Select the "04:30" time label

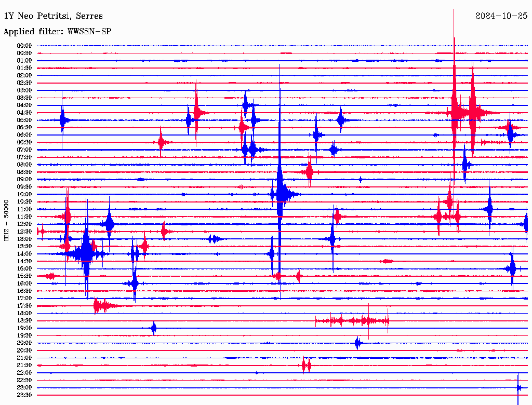pos(24,113)
